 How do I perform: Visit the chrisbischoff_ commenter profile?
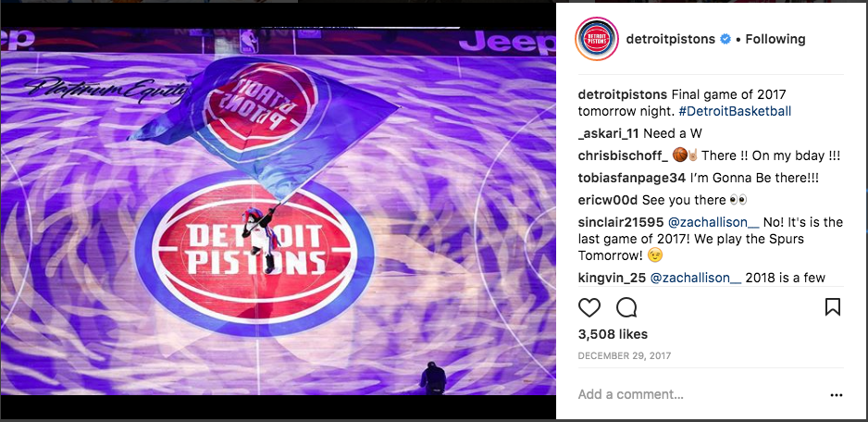click(623, 155)
